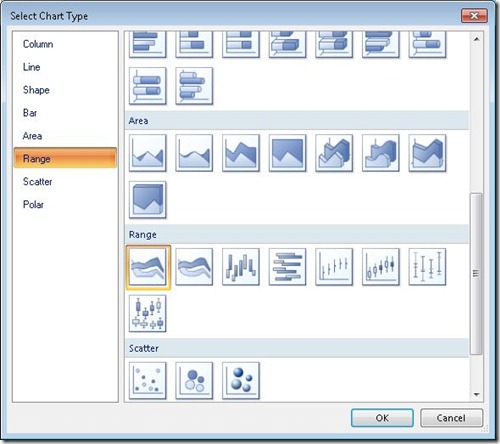The image size is (500, 444).
Task: Select the last cylinder bar icon in top row
Action: 427,44
